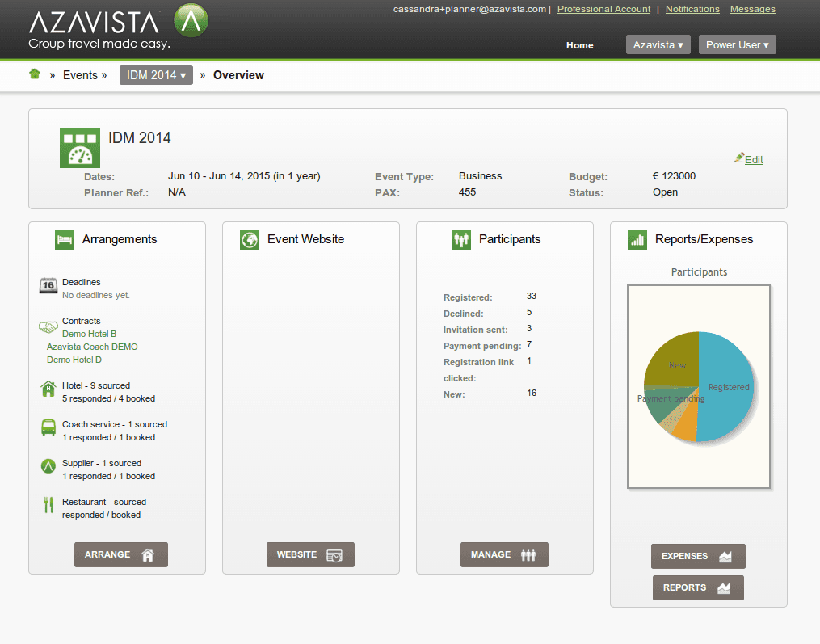Click the chart icon on the Reports button
Image resolution: width=820 pixels, height=644 pixels.
point(724,588)
